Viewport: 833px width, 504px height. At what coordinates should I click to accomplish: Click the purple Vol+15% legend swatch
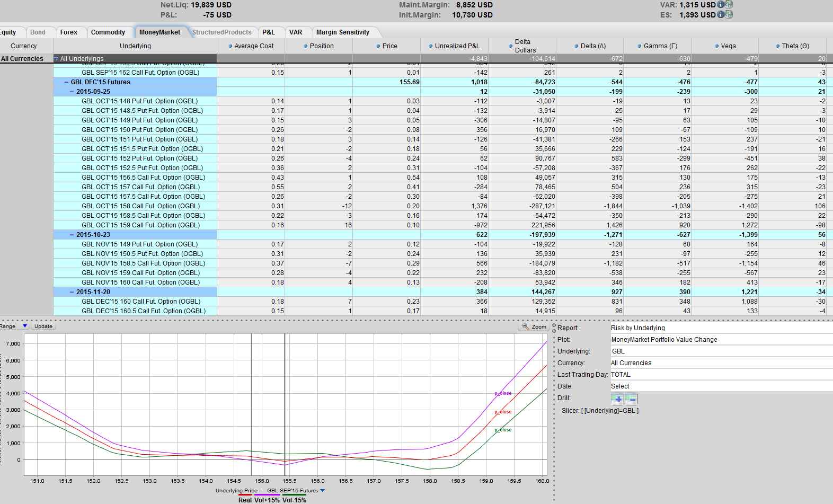click(267, 495)
